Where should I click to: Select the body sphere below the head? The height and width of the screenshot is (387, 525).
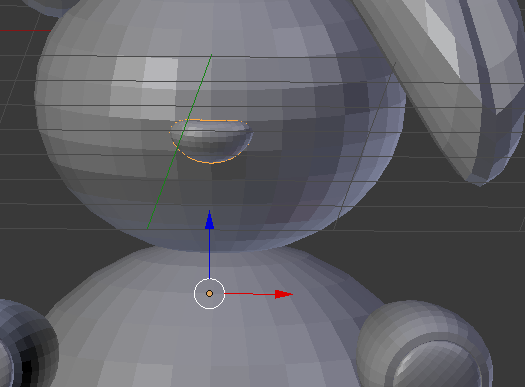pyautogui.click(x=208, y=335)
